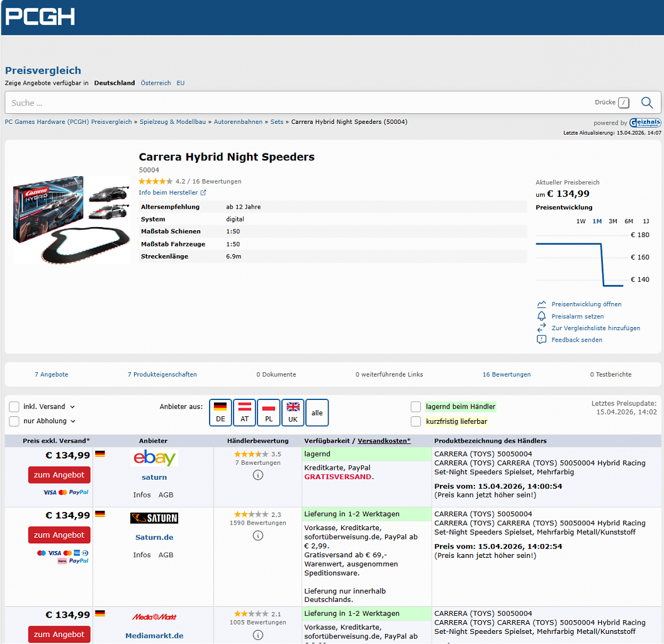Open info icon under ebay saturn rating

point(258,475)
